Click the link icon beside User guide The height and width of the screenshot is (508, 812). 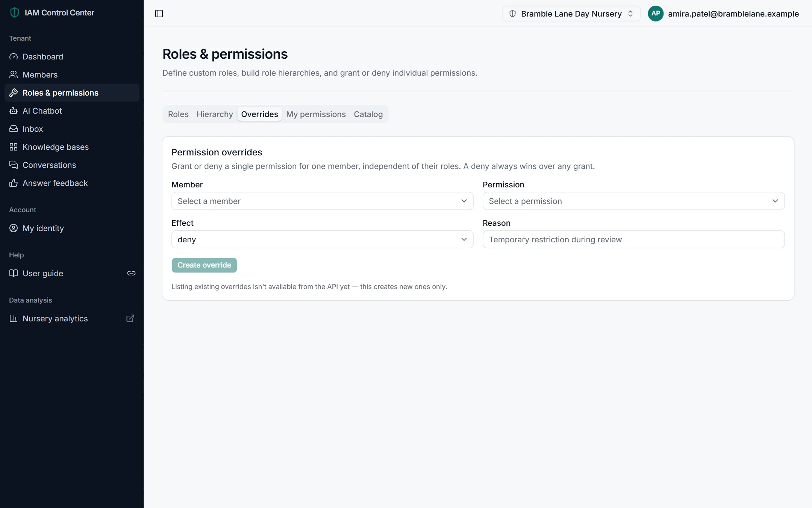click(x=131, y=273)
